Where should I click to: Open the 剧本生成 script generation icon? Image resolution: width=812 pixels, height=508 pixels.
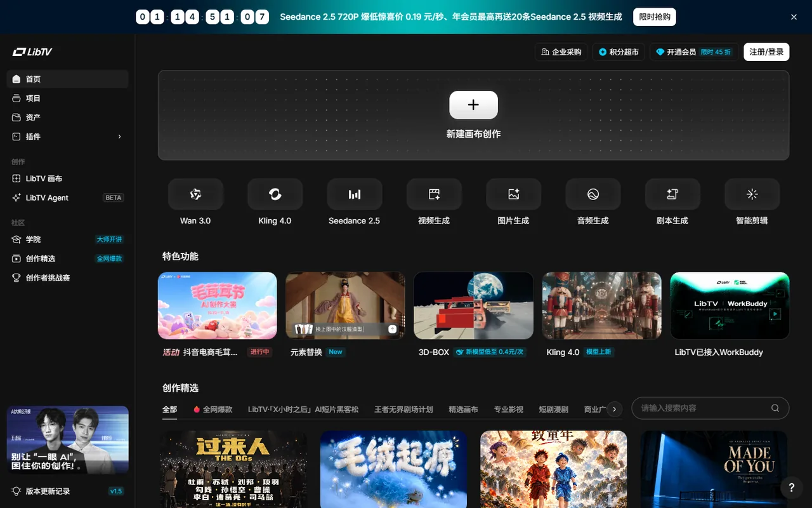tap(672, 194)
